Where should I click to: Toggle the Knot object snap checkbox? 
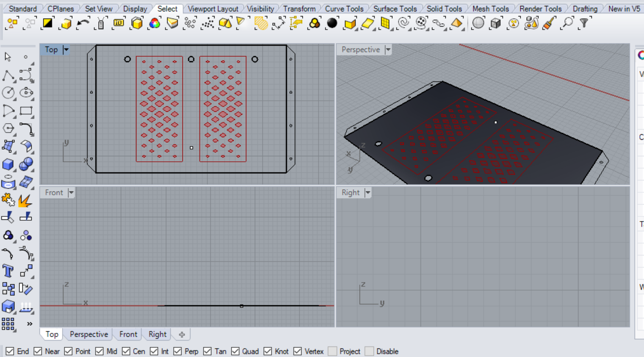pyautogui.click(x=268, y=351)
